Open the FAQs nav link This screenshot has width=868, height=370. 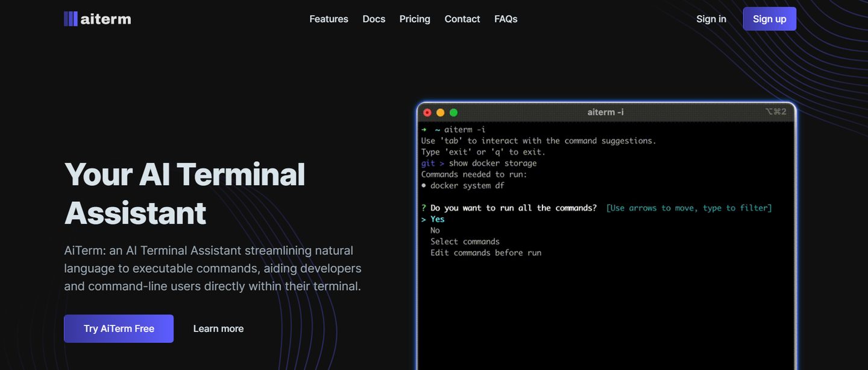coord(506,19)
